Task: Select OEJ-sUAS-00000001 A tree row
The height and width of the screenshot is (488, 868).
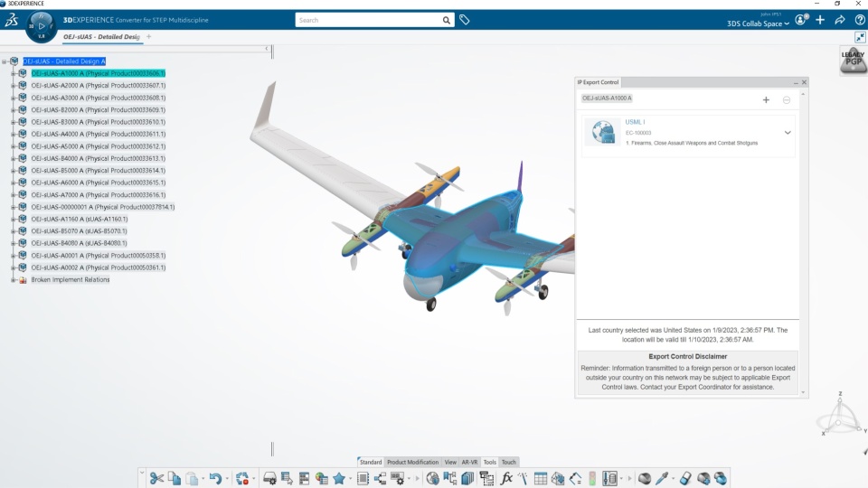Action: click(102, 207)
